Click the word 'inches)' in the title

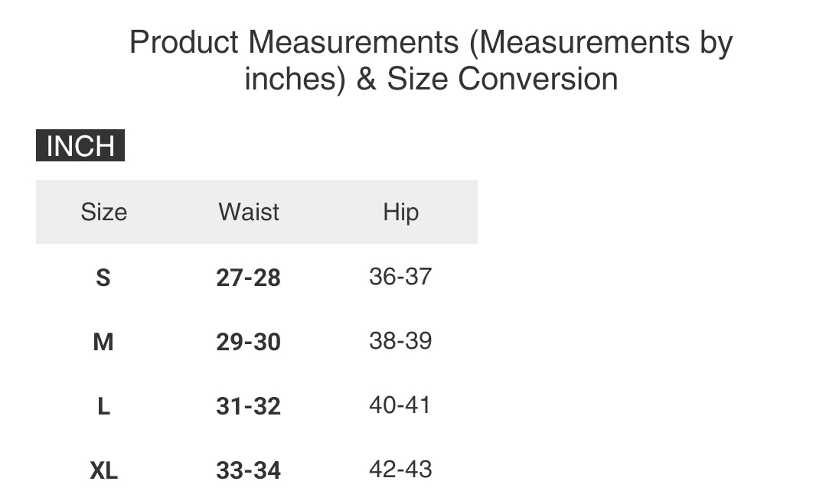pyautogui.click(x=295, y=79)
